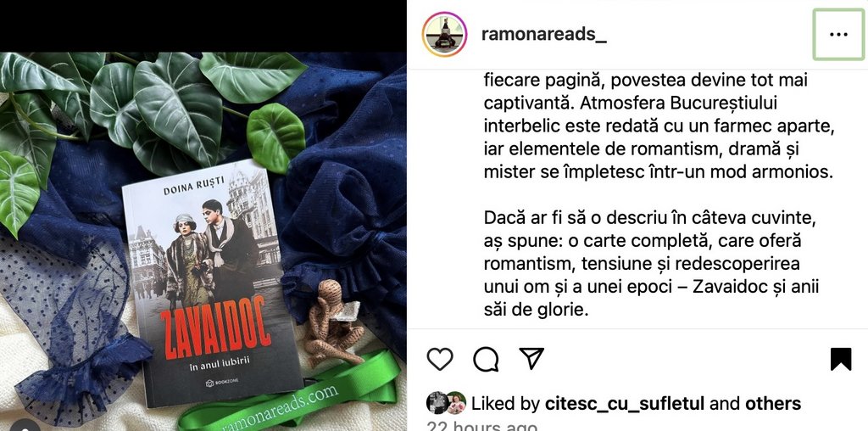Open the ramonareads_ username profile link

(x=543, y=34)
